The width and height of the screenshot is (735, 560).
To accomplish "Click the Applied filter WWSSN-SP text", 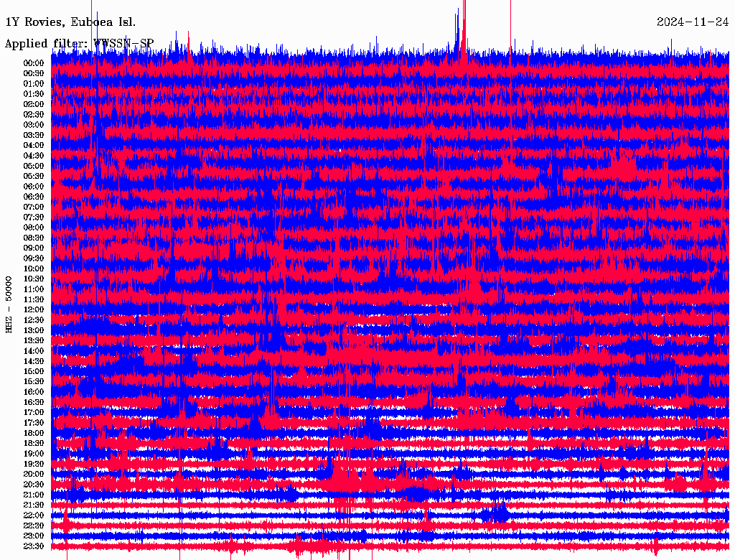I will pyautogui.click(x=79, y=44).
